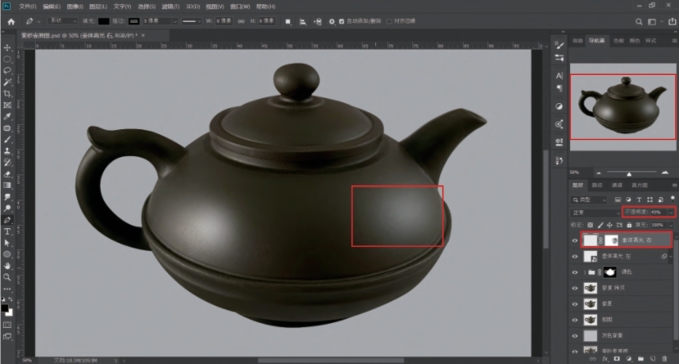Open the 滤镜 menu
679x364 pixels.
tap(170, 6)
